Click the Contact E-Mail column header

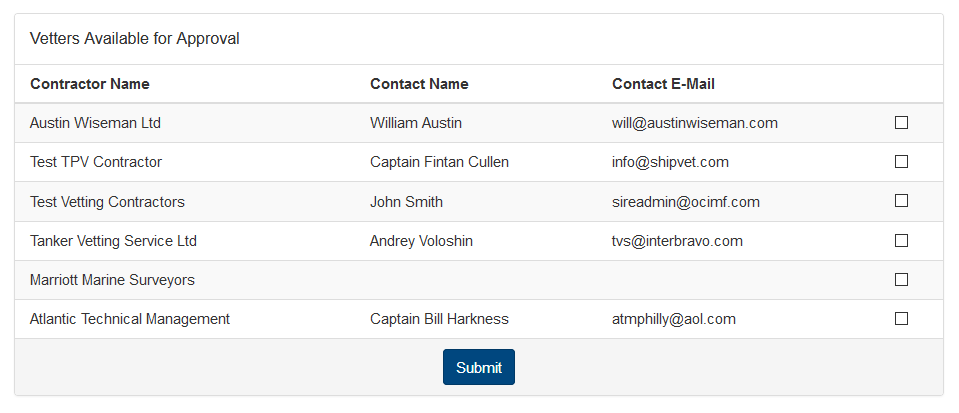pyautogui.click(x=663, y=84)
